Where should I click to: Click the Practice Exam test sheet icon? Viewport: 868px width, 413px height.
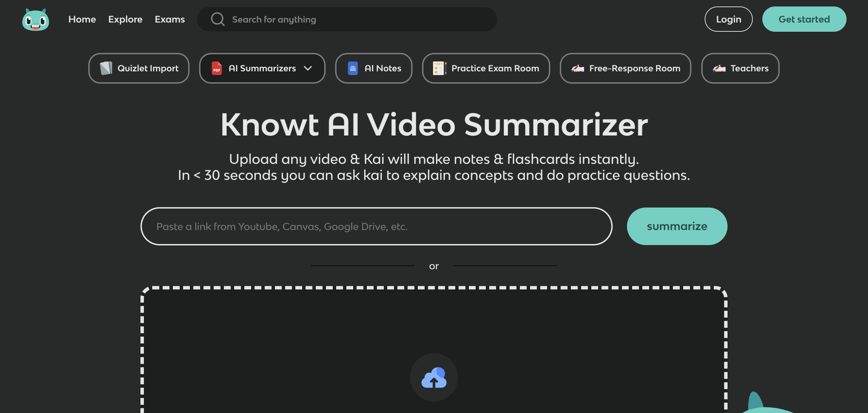pos(440,68)
